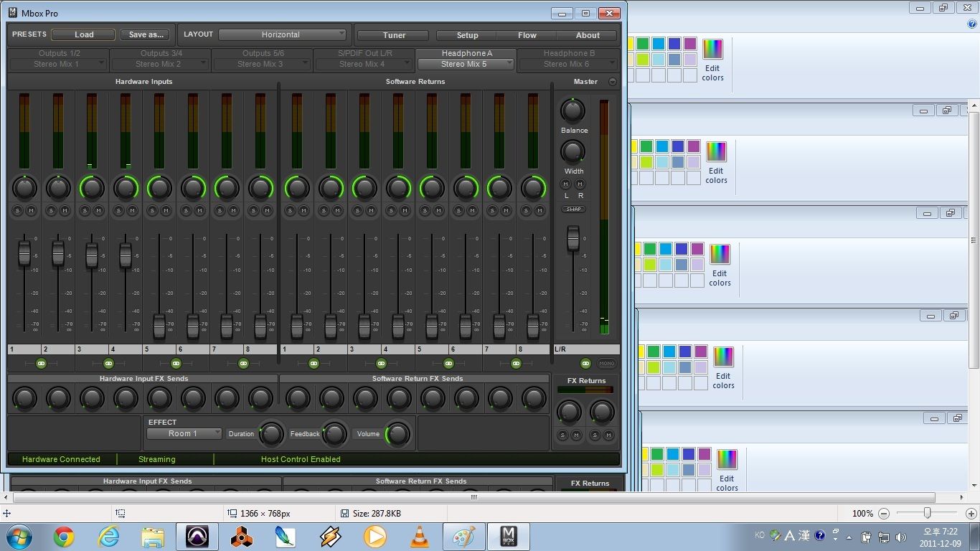This screenshot has height=551, width=980.
Task: Toggle stereo link for Software Returns 7/8
Action: tap(516, 364)
